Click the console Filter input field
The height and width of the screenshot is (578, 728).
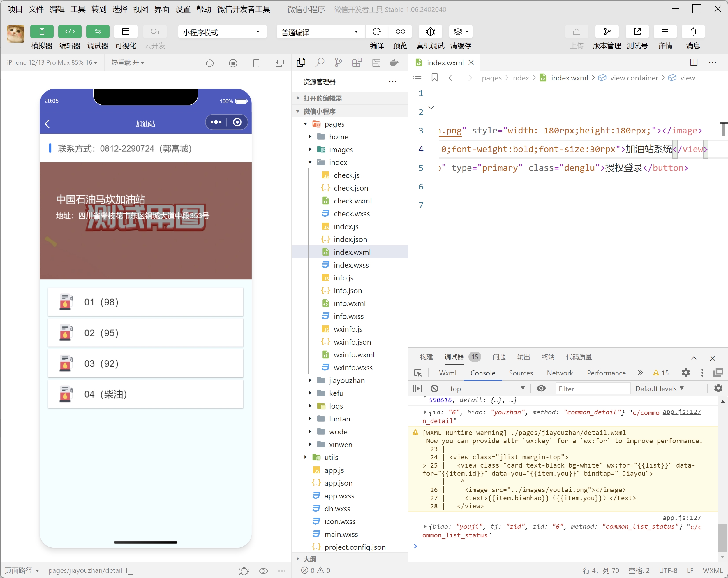click(x=593, y=389)
